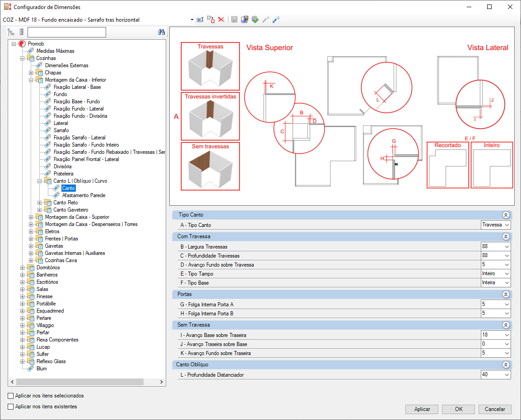Select the Fundo tree item
The width and height of the screenshot is (521, 420).
click(x=60, y=94)
